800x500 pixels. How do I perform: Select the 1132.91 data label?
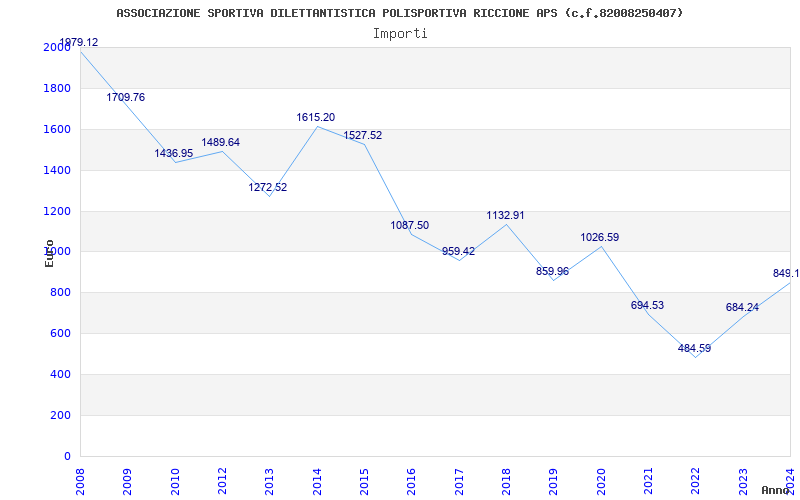pos(505,215)
